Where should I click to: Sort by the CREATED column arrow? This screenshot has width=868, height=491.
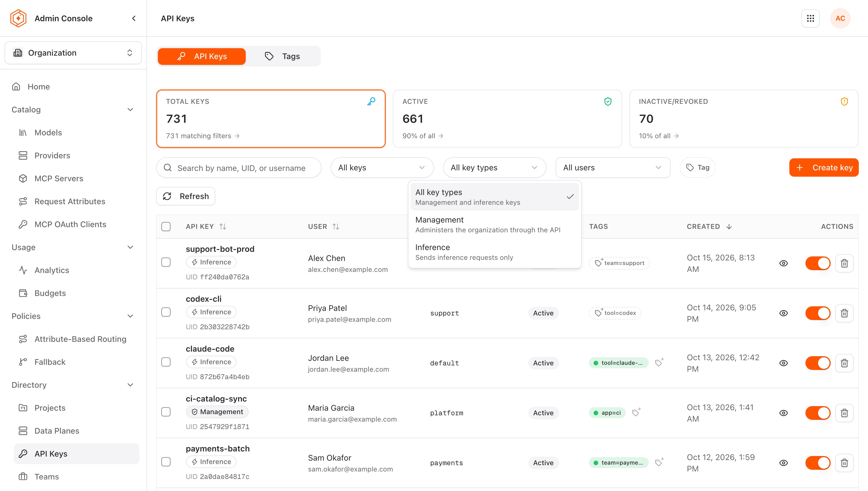729,227
